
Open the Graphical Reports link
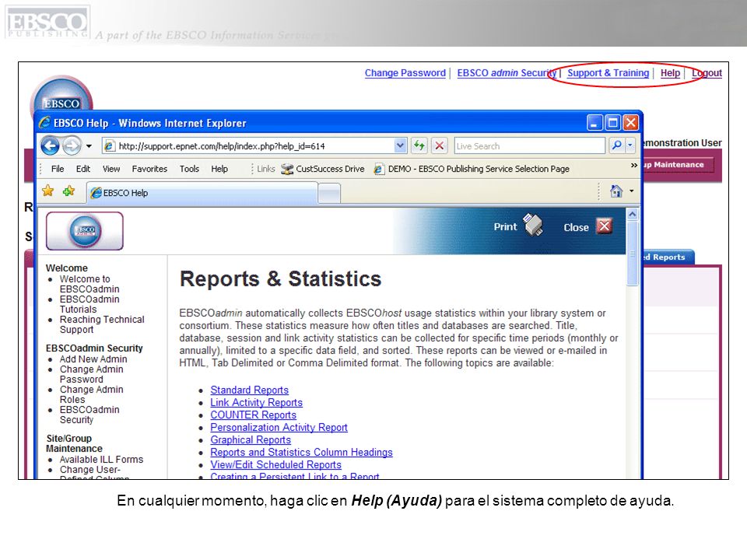[x=251, y=439]
